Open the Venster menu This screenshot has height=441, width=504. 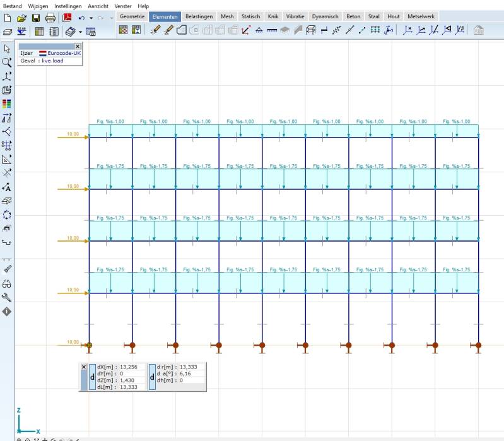[x=123, y=6]
